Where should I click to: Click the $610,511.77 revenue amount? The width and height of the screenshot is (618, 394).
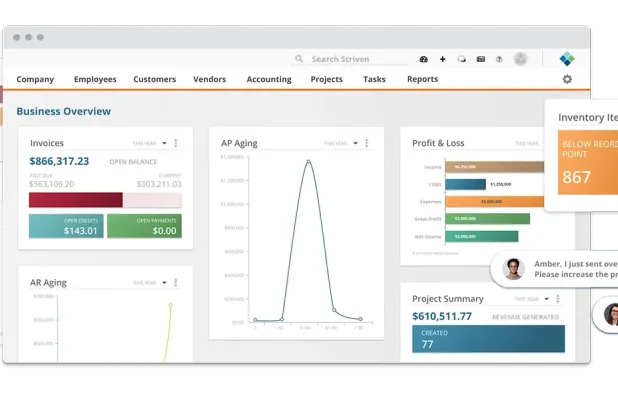click(x=442, y=316)
